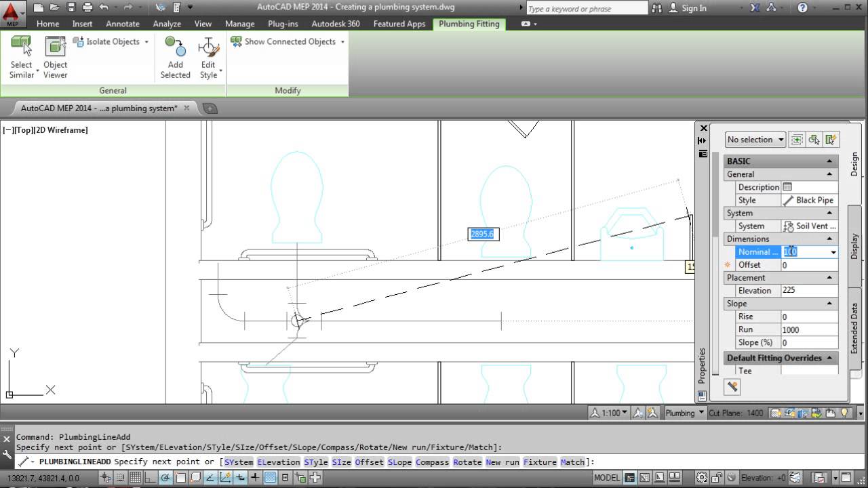Image resolution: width=868 pixels, height=488 pixels.
Task: Click the Autodesk Exchange X icon
Action: coord(756,8)
